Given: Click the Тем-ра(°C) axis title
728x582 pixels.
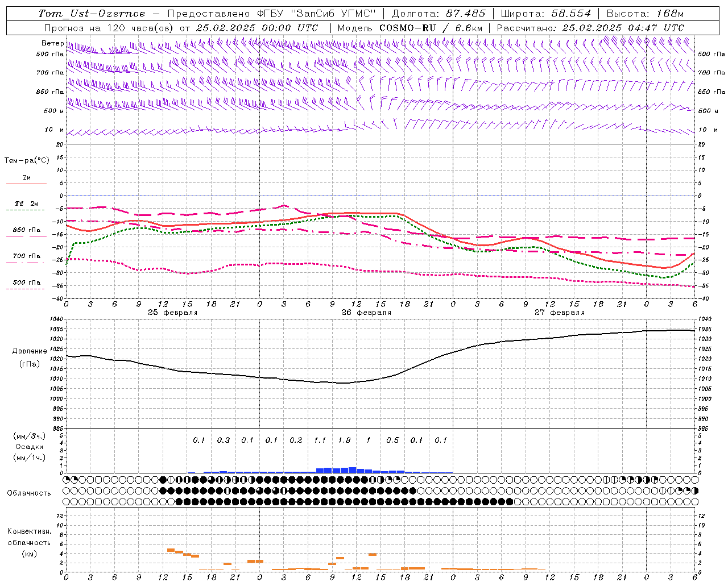Looking at the screenshot, I should click(x=27, y=161).
